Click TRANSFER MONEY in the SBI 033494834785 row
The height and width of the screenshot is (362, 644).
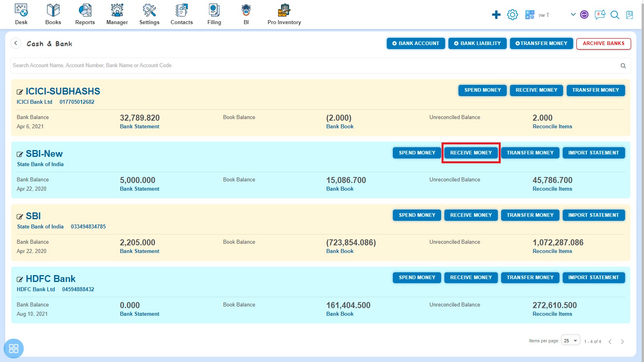[x=530, y=215]
